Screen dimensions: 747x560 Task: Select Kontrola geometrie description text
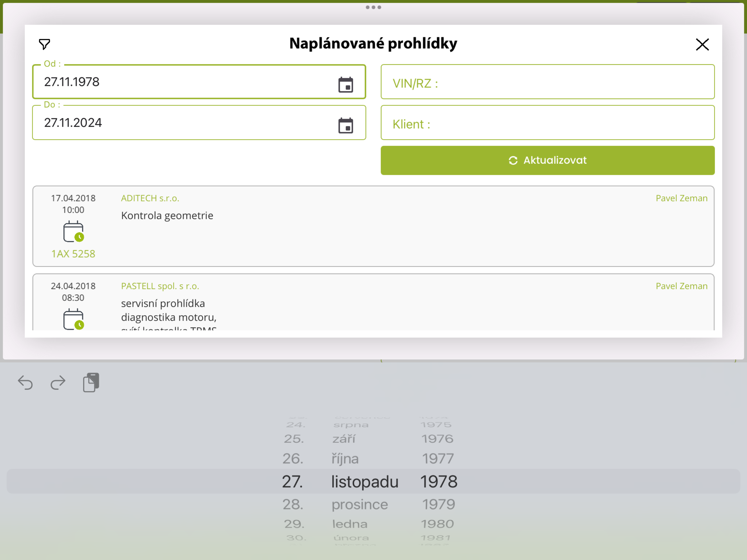click(167, 216)
